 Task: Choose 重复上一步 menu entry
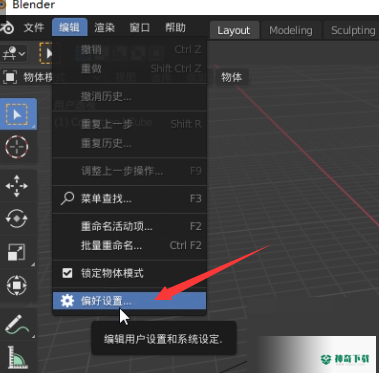130,124
